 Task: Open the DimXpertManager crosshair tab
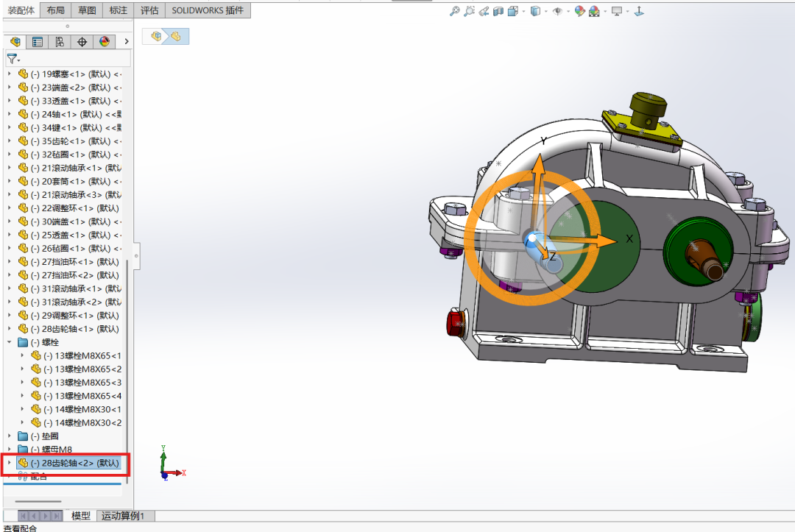tap(82, 42)
